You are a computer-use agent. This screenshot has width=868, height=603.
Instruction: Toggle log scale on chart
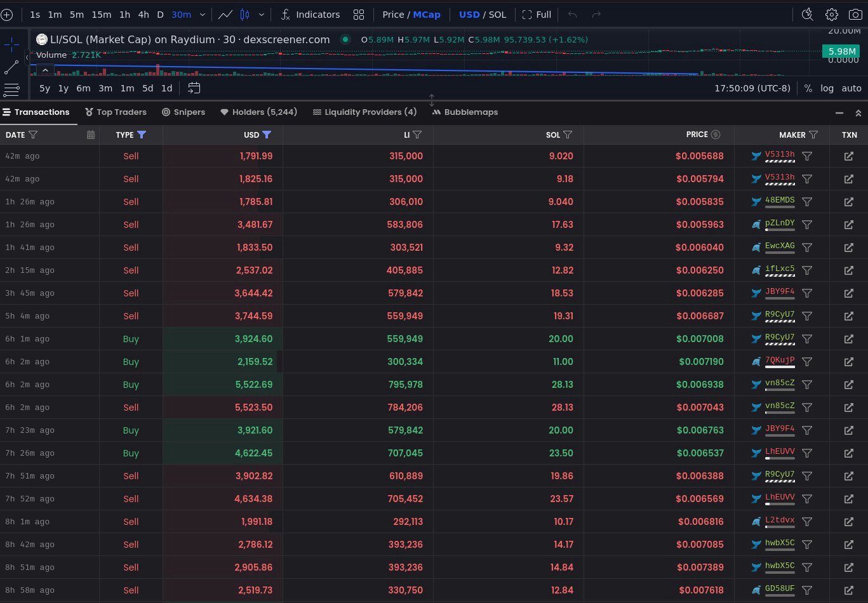[x=827, y=88]
